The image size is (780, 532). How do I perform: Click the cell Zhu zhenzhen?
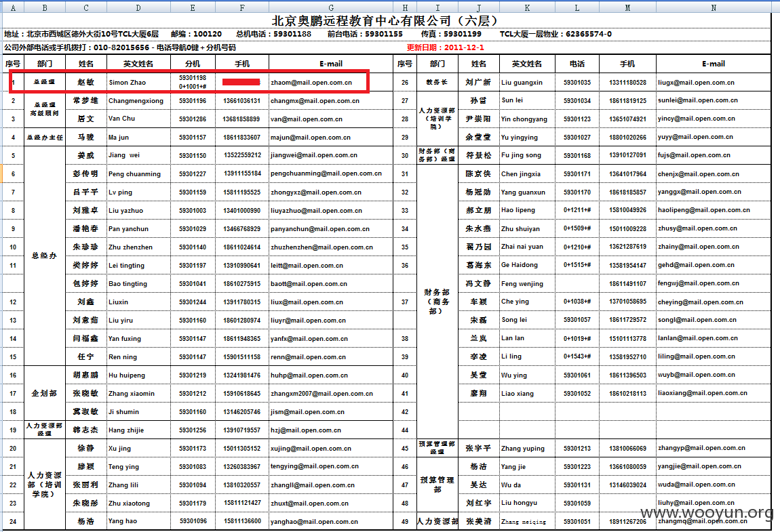tap(130, 247)
